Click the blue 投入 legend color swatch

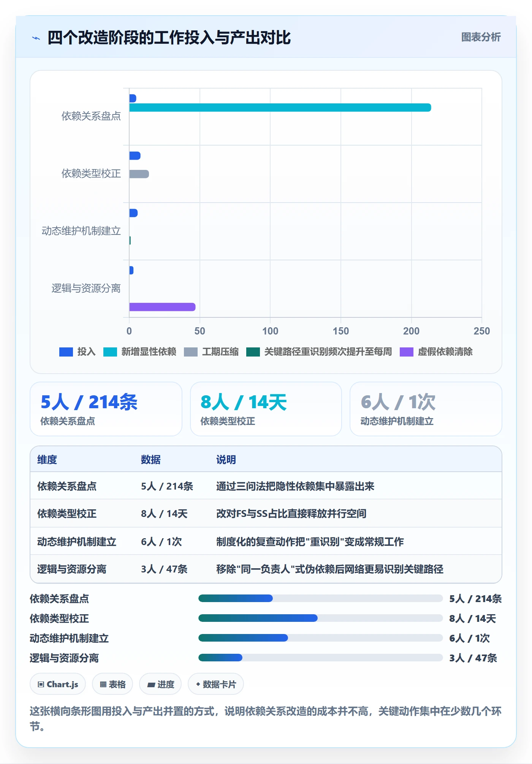tap(66, 352)
